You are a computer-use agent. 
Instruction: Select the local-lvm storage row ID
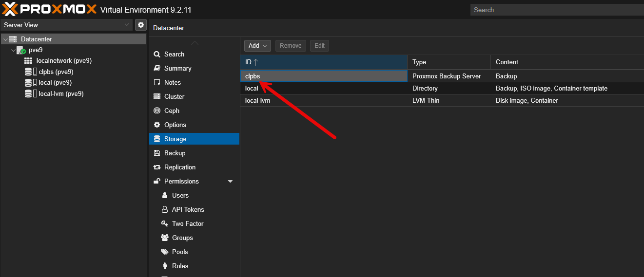pos(257,100)
